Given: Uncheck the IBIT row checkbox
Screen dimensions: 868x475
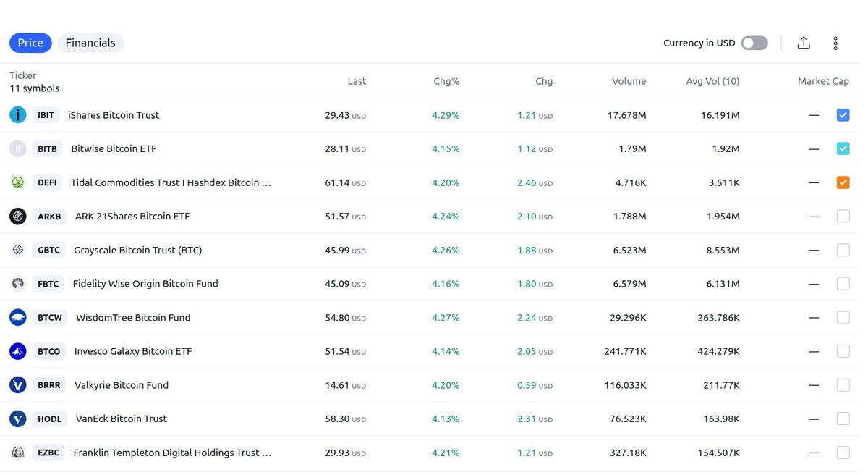Looking at the screenshot, I should (843, 114).
